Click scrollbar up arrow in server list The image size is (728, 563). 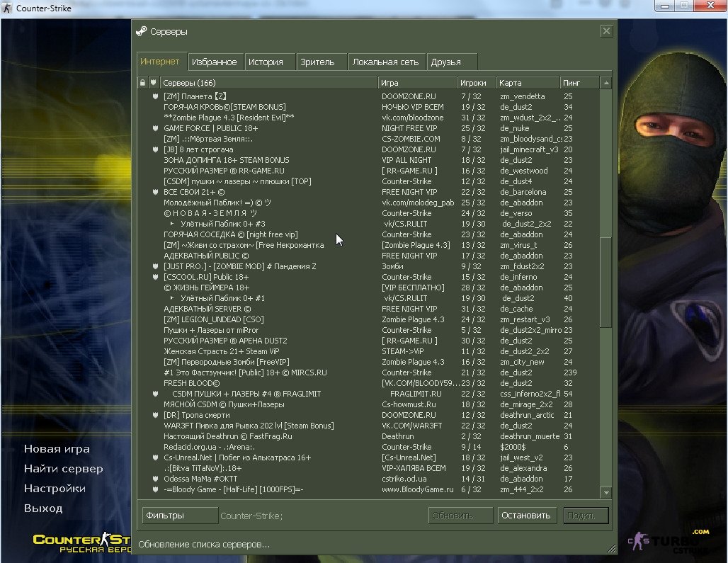coord(606,83)
